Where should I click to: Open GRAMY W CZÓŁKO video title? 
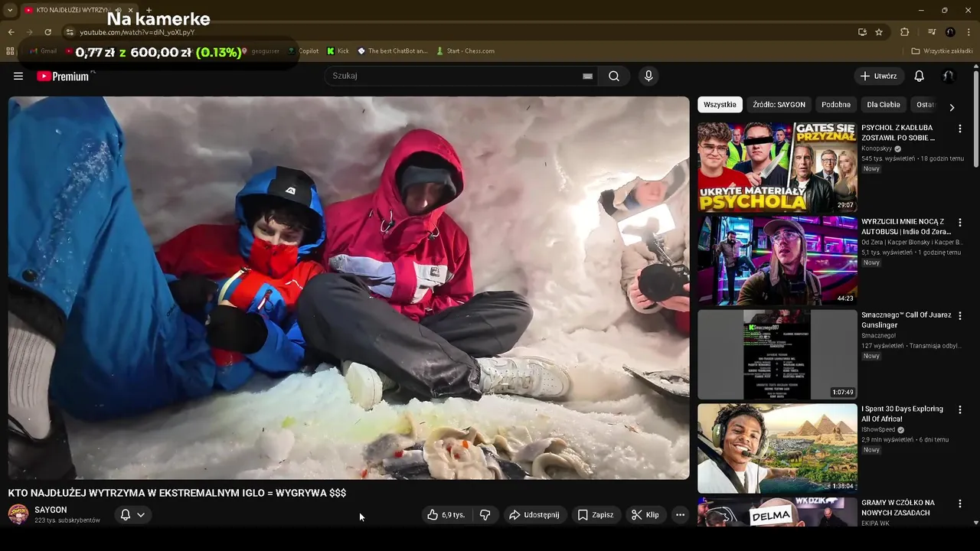pyautogui.click(x=898, y=508)
